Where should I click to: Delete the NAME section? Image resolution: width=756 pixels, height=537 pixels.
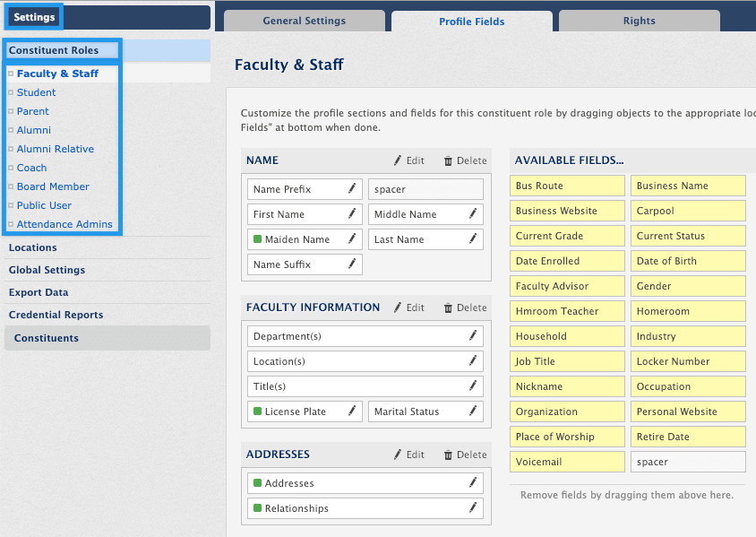[x=465, y=160]
